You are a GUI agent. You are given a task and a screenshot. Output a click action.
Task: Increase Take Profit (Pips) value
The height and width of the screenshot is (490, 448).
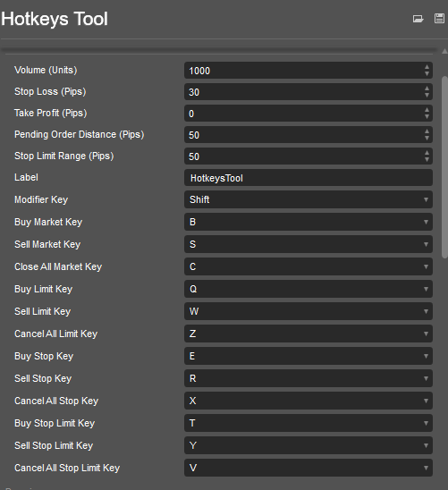427,110
